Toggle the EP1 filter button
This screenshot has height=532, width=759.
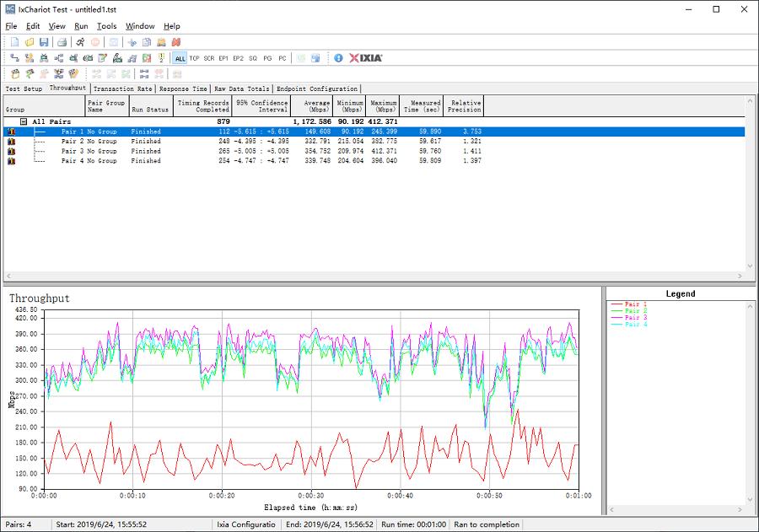(x=223, y=58)
